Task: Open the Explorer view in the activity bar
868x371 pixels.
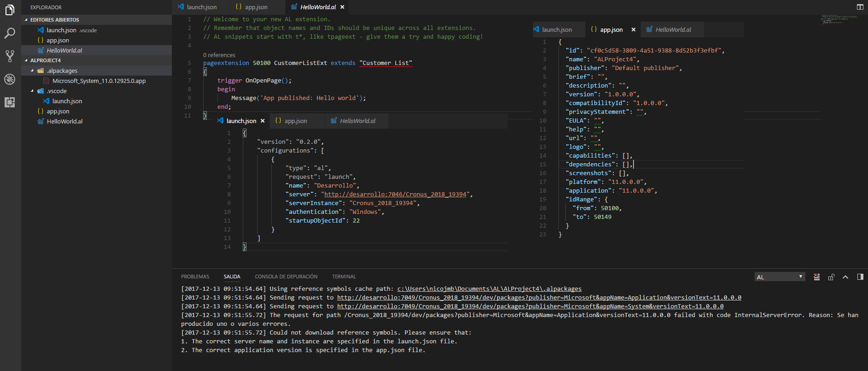Action: pos(10,10)
